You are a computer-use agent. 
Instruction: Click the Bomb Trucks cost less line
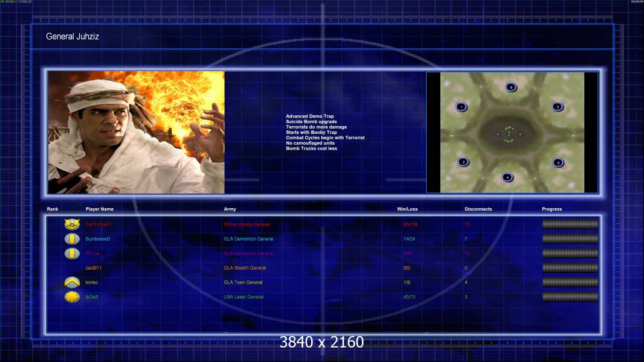(311, 148)
